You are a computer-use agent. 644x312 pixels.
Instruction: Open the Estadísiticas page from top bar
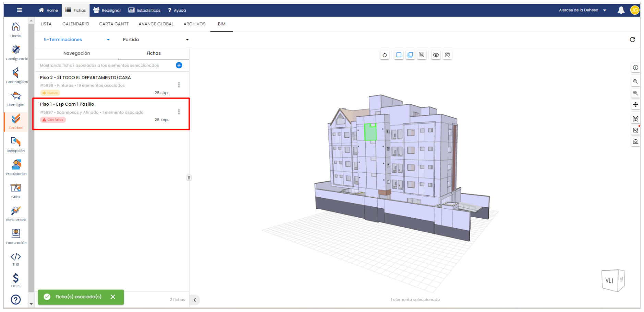(144, 10)
